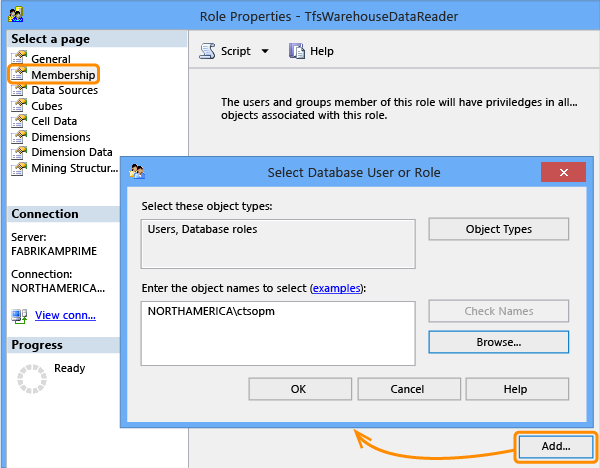Select Dimension Data page

[72, 152]
